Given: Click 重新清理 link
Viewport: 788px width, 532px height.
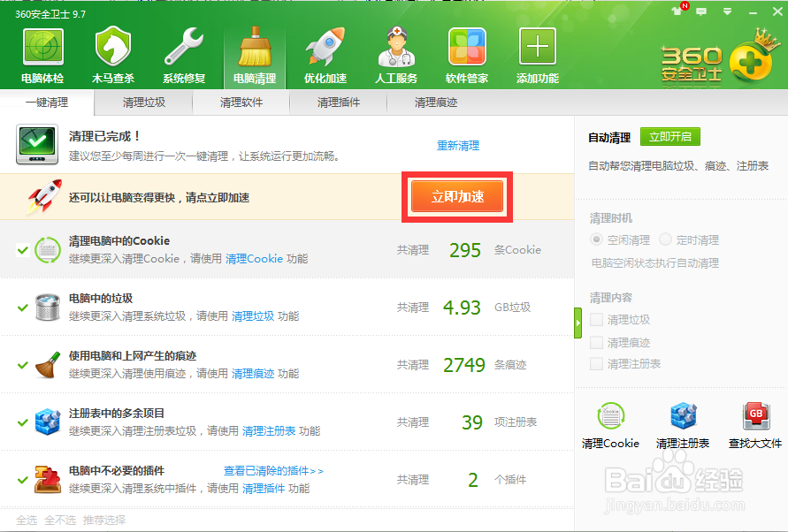Looking at the screenshot, I should (x=458, y=146).
